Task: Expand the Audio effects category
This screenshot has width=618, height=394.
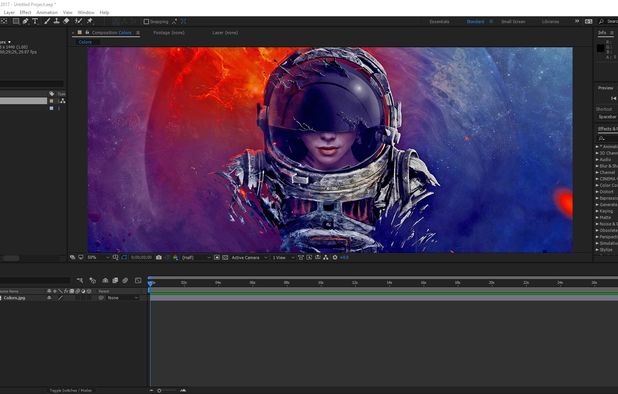Action: point(598,160)
